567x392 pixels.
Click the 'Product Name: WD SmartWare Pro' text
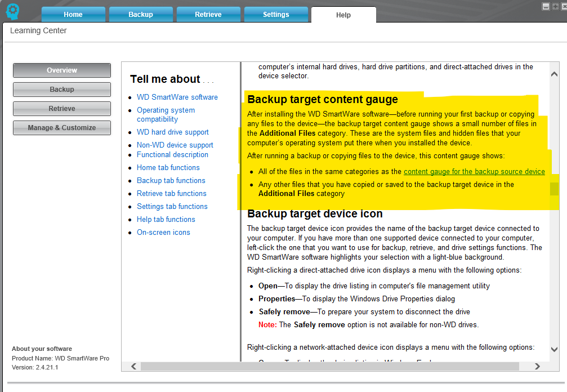click(x=60, y=358)
